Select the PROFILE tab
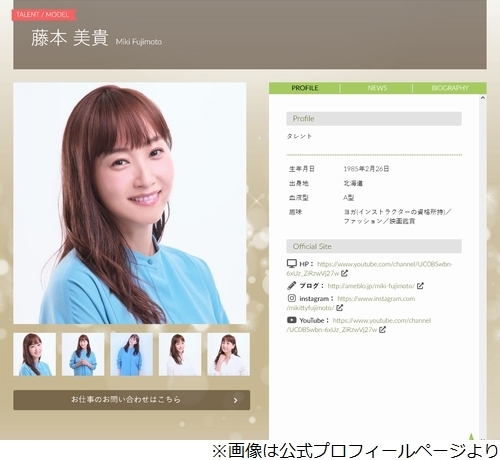 point(305,88)
